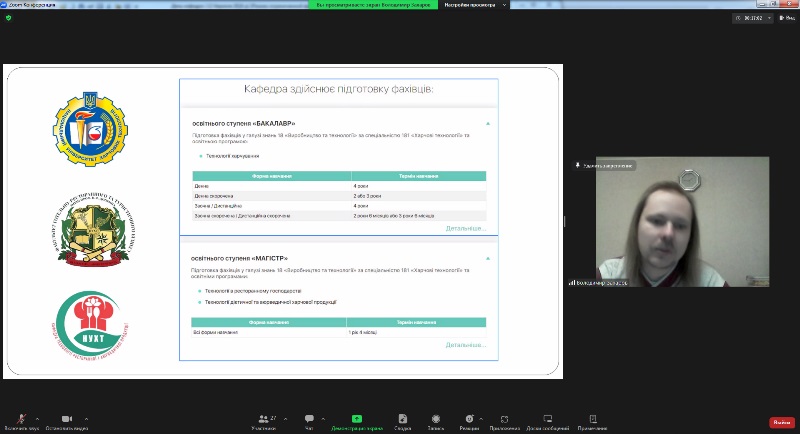Open the Whiteboards icon
Image resolution: width=800 pixels, height=434 pixels.
(x=547, y=421)
